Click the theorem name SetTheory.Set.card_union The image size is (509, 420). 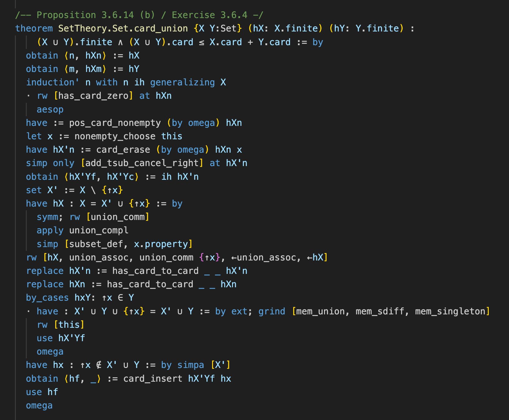click(123, 28)
